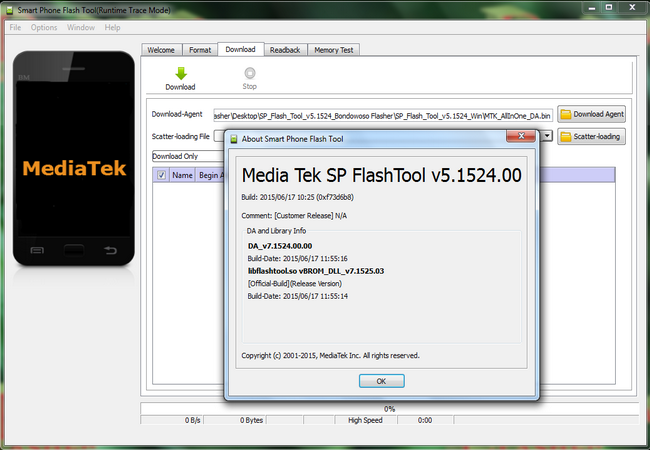Click 'DA_v7.1524.00.00' text
The height and width of the screenshot is (450, 650).
(280, 246)
